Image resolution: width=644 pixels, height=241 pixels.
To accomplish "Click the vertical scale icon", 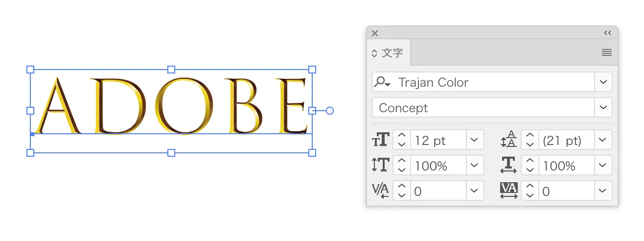I will [380, 165].
